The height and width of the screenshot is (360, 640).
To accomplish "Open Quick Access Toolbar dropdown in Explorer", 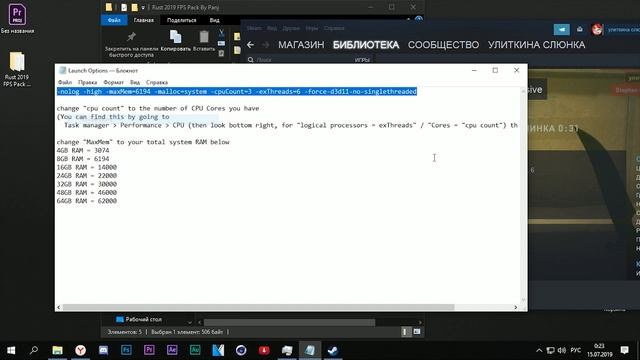I will 143,7.
